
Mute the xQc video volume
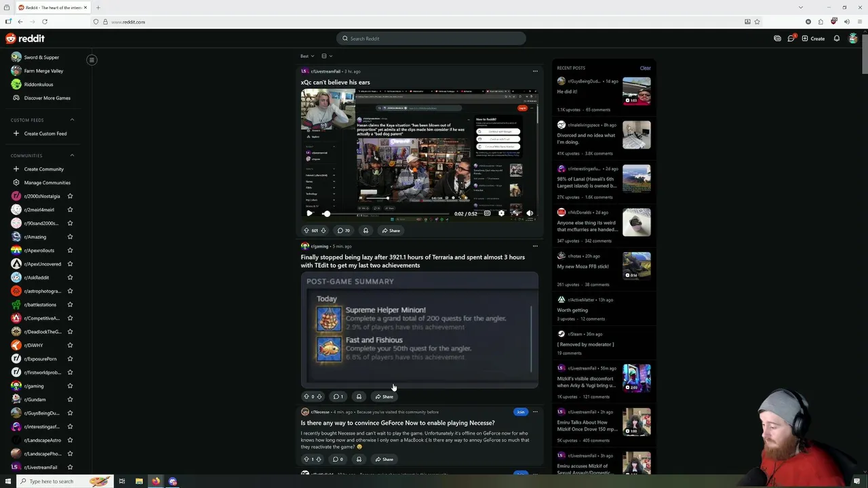tap(530, 213)
